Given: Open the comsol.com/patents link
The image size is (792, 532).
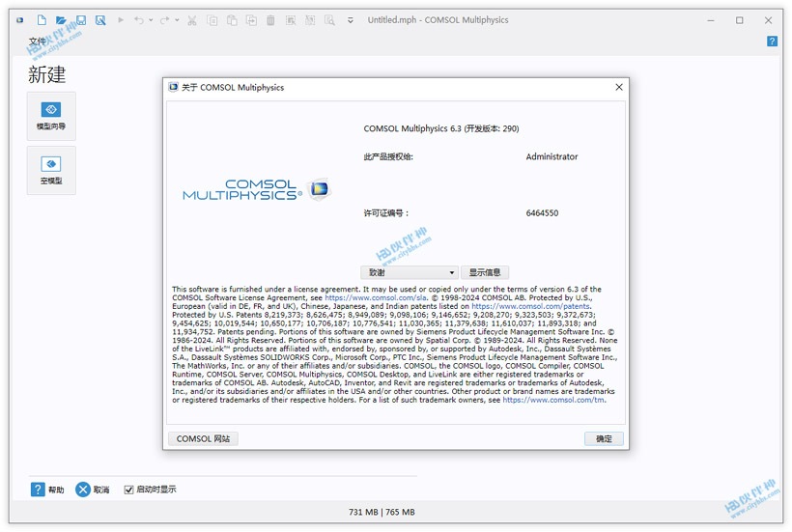Looking at the screenshot, I should (x=530, y=306).
